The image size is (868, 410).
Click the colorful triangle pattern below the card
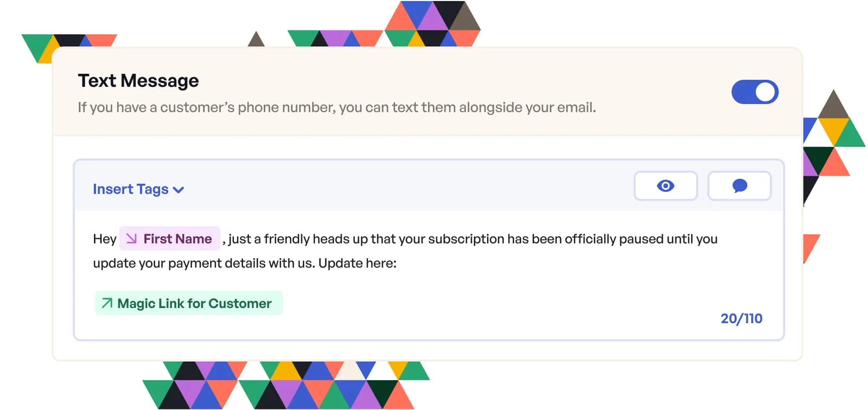[286, 385]
